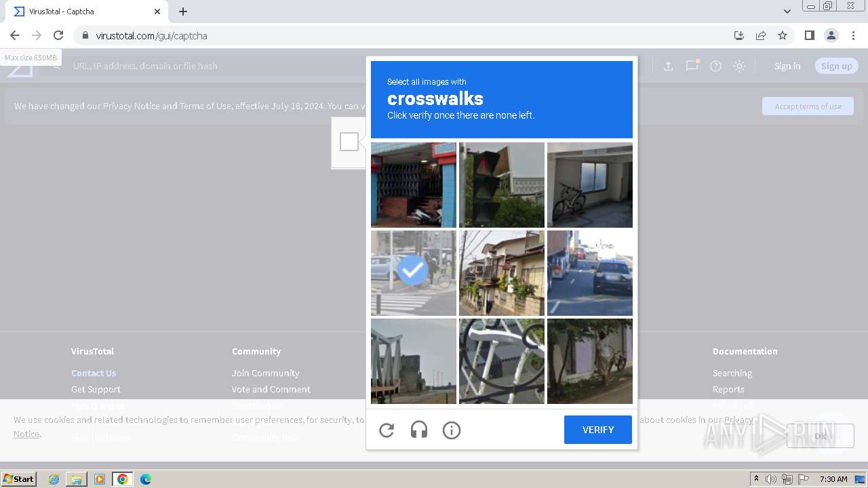Image resolution: width=868 pixels, height=488 pixels.
Task: Select the person with bicycle tile
Action: click(590, 361)
